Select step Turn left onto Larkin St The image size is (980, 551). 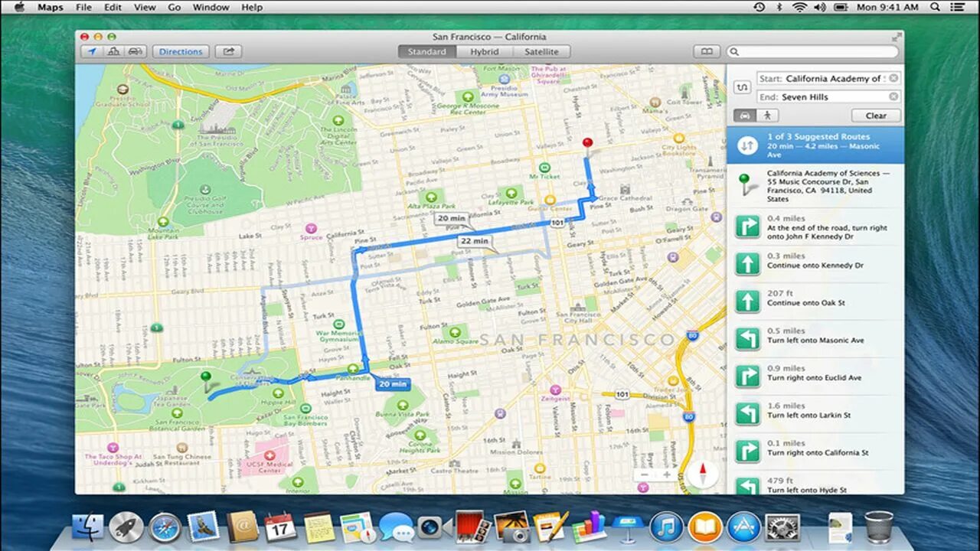tap(815, 414)
